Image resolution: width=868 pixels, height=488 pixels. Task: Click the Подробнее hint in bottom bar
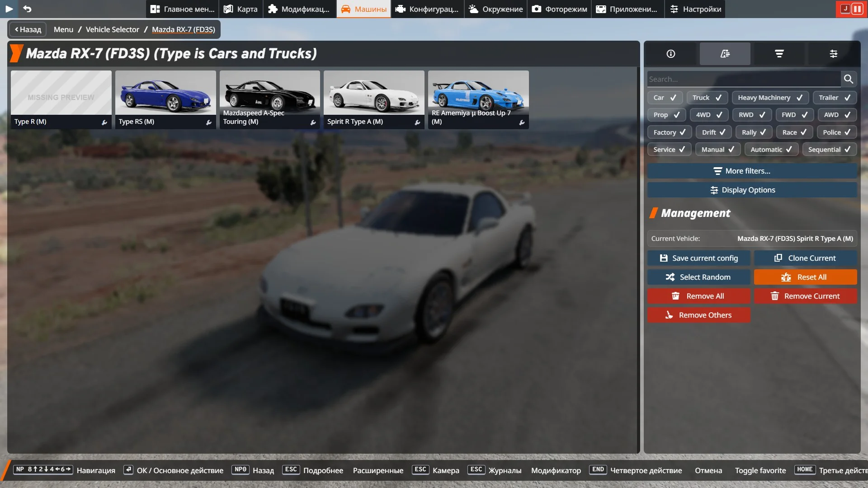click(x=323, y=470)
